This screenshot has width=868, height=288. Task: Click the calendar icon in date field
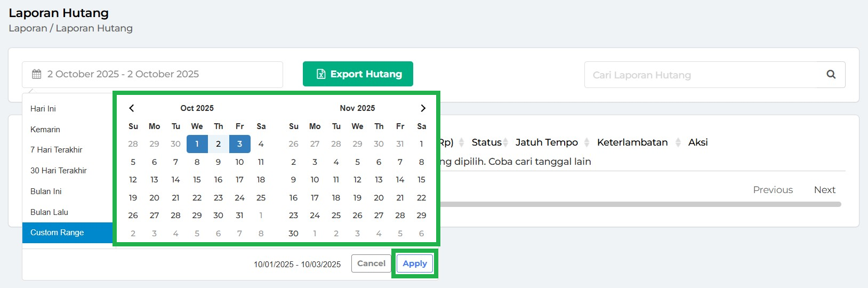tap(37, 74)
